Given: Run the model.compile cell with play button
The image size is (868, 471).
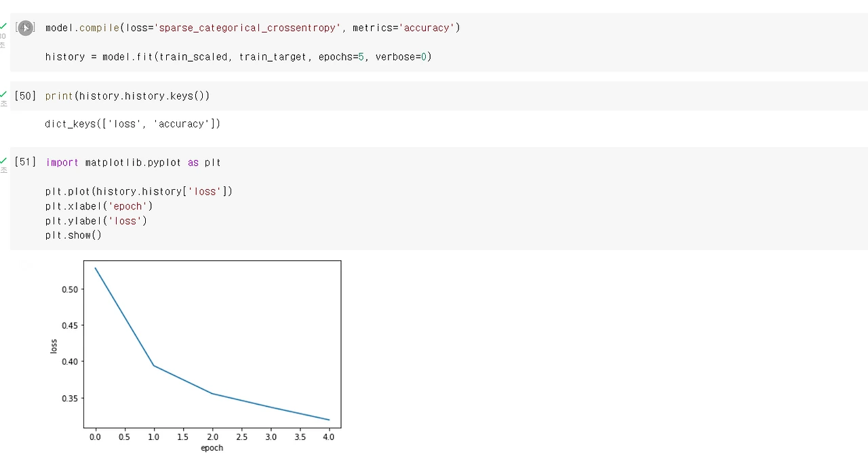Looking at the screenshot, I should tap(25, 28).
